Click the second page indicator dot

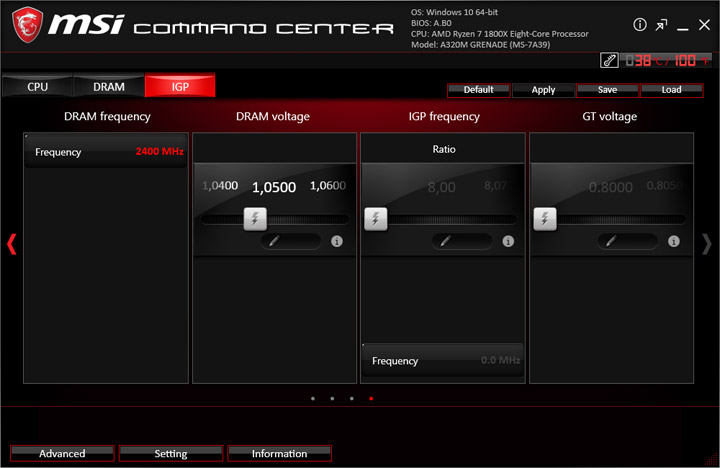click(332, 399)
